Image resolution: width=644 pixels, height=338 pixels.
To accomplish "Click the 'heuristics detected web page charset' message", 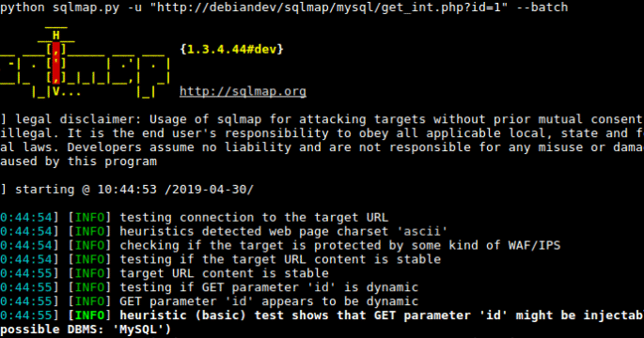I will point(283,231).
